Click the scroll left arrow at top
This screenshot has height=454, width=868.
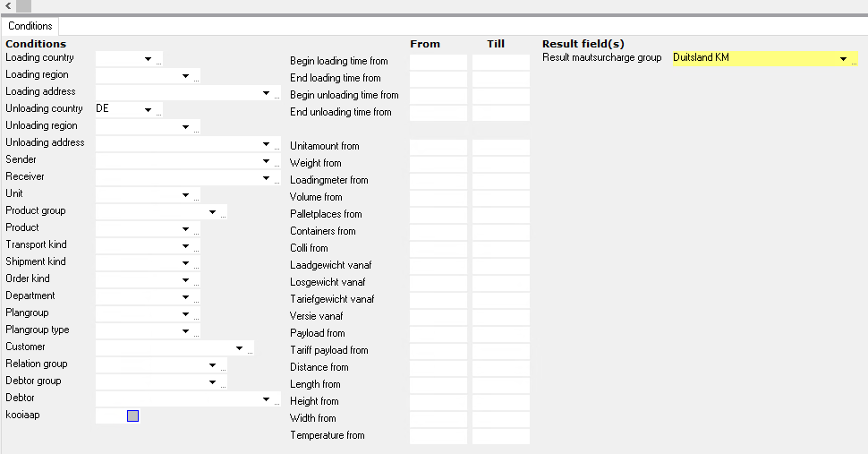pos(7,6)
